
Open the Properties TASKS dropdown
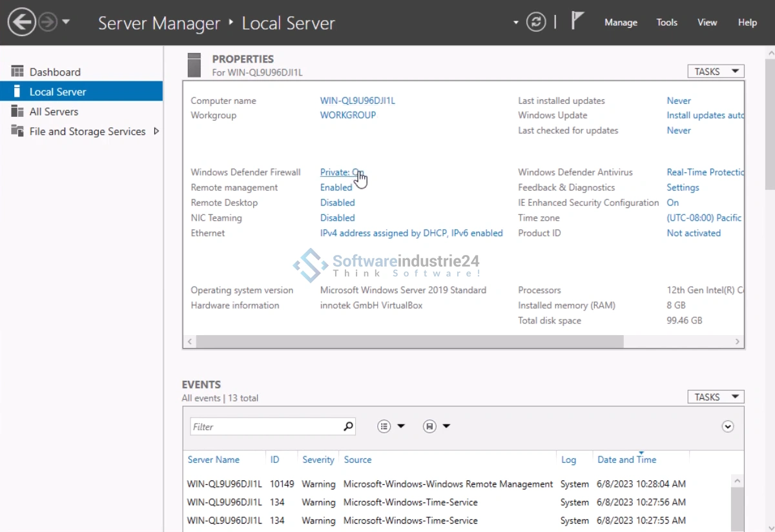point(716,72)
